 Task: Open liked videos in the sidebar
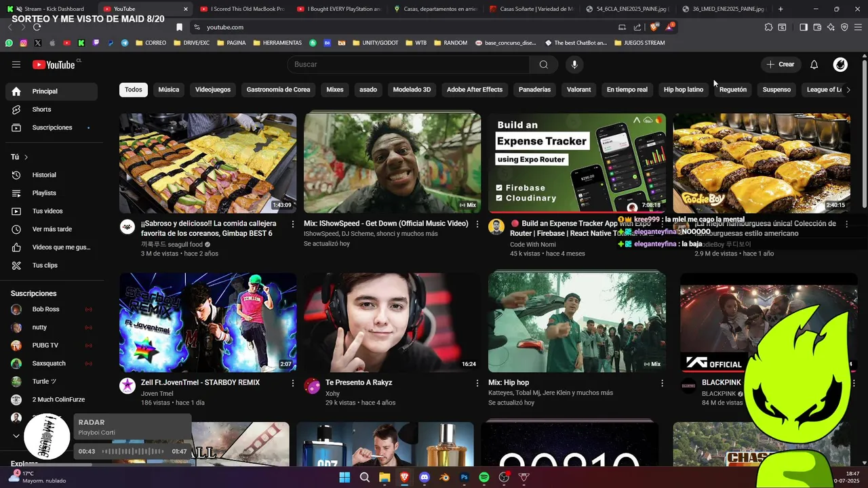(x=51, y=247)
